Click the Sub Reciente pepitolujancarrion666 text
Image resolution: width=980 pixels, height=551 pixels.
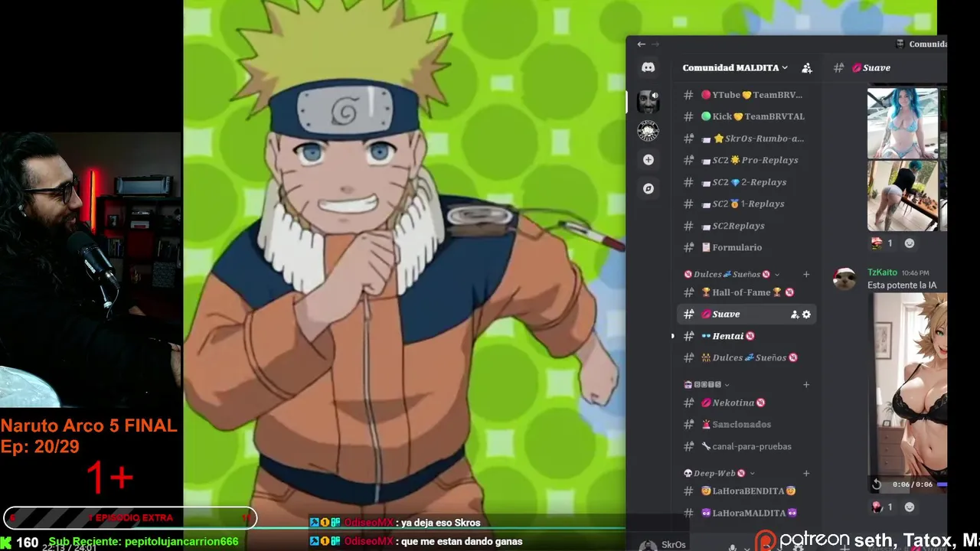tap(144, 542)
